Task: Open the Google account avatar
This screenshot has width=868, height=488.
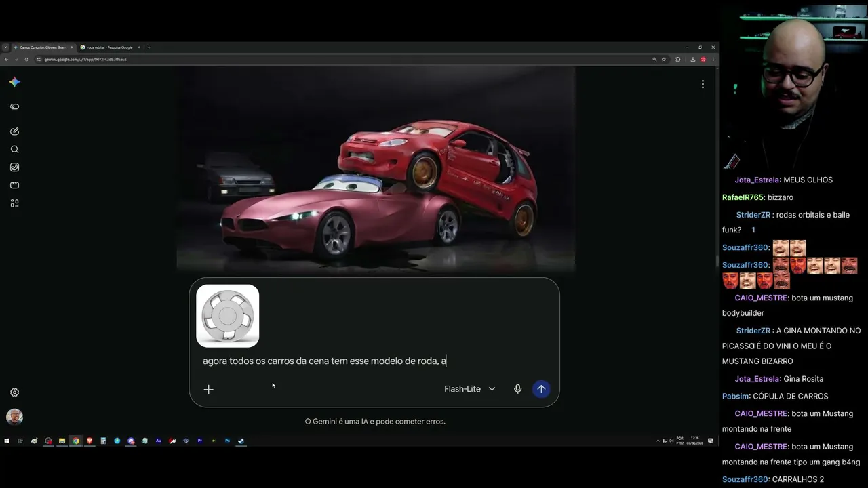Action: click(x=14, y=417)
